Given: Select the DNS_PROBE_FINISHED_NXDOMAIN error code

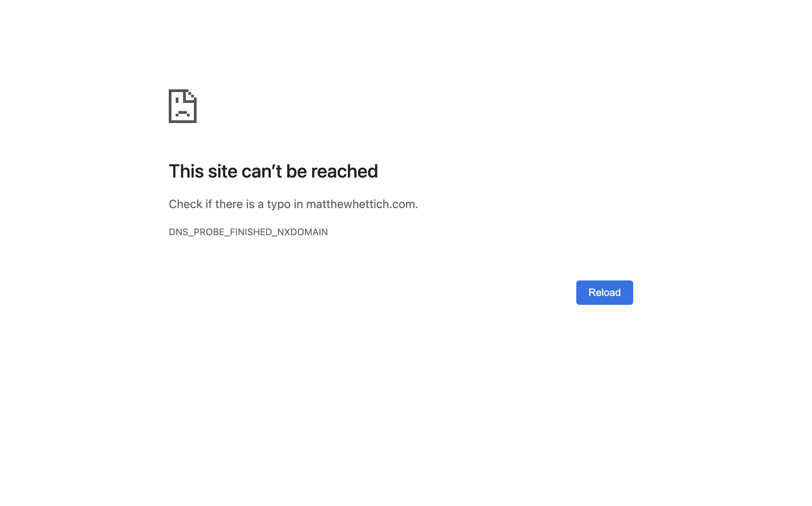Looking at the screenshot, I should pos(248,232).
